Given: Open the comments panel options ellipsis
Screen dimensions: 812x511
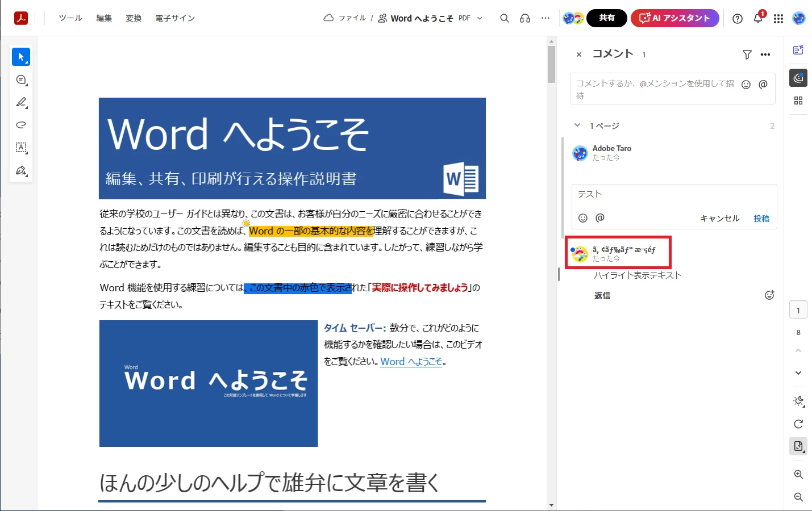Looking at the screenshot, I should coord(765,55).
